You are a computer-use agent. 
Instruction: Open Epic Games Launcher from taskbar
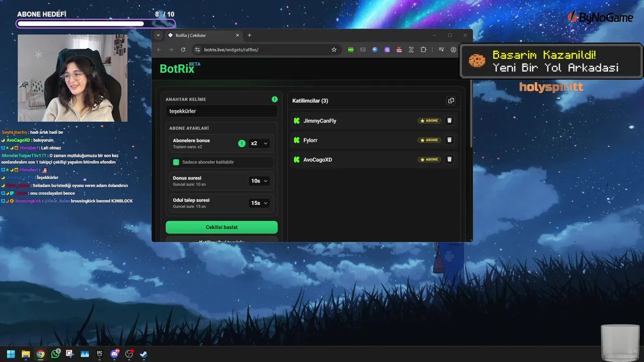[x=100, y=354]
